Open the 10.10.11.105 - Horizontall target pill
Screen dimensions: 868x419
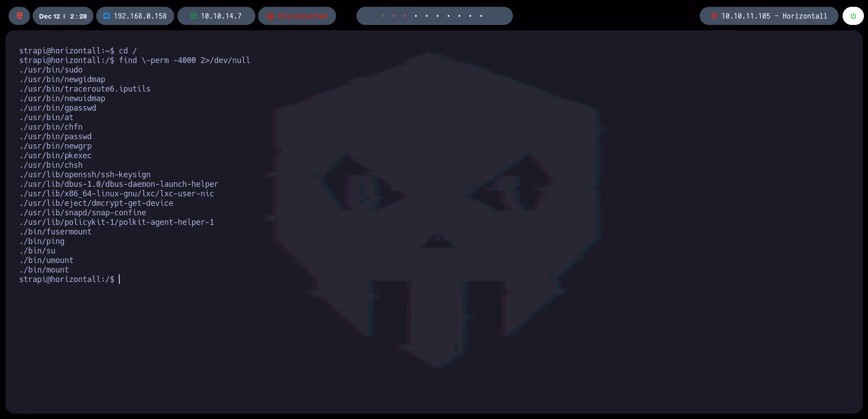769,15
